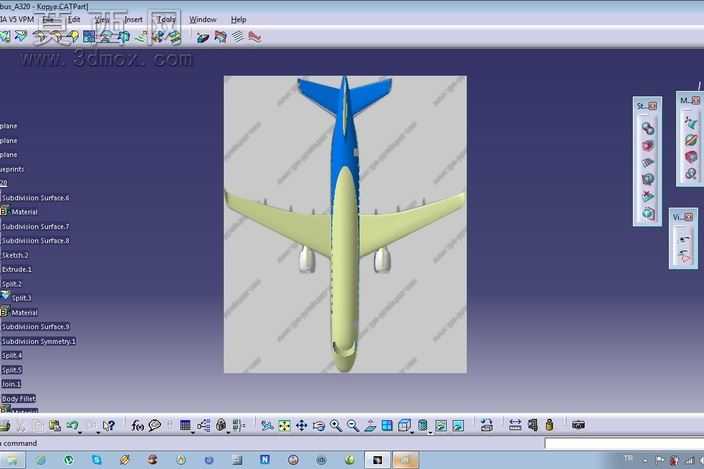Select Material under Split.3 in the tree
This screenshot has height=469, width=704.
pyautogui.click(x=24, y=312)
